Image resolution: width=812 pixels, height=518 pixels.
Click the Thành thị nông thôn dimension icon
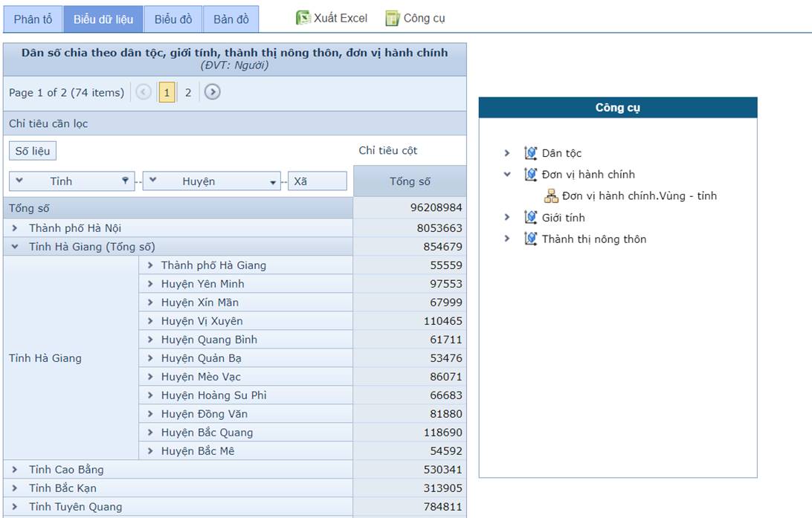pos(530,239)
